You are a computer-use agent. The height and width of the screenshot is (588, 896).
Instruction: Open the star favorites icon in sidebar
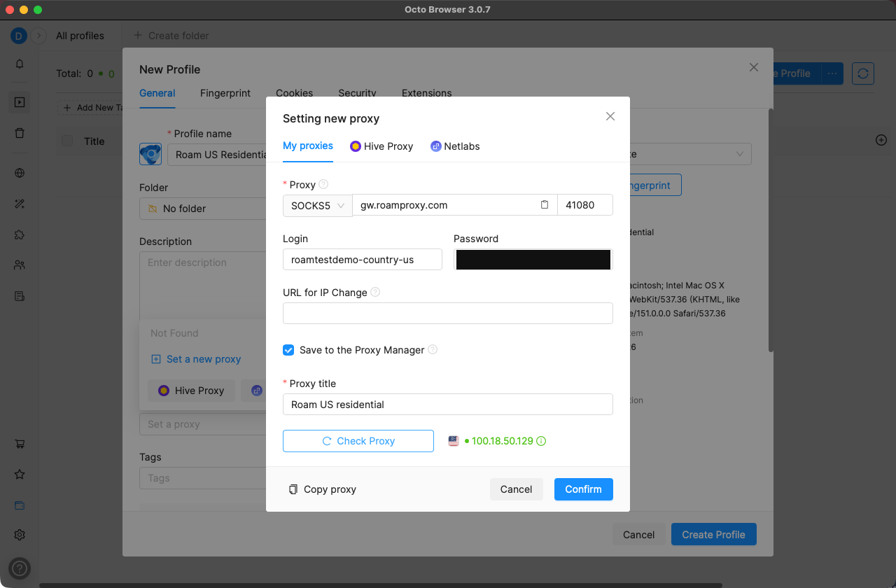(x=20, y=475)
